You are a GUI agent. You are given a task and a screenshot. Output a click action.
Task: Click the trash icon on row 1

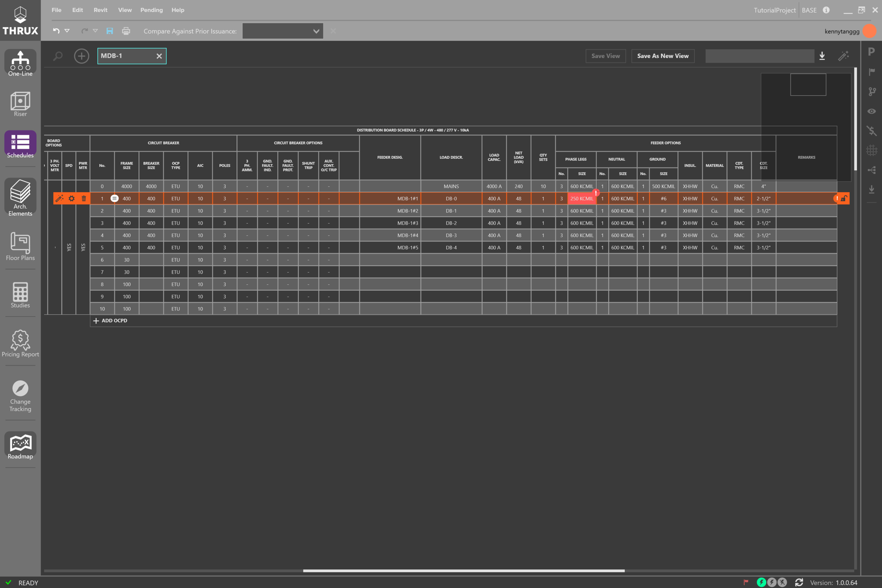coord(84,198)
